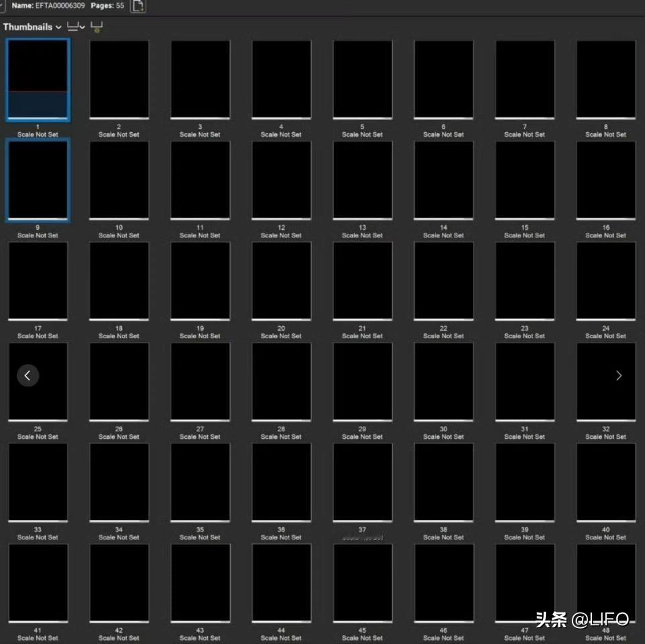This screenshot has height=644, width=645.
Task: Click Scale Not Set under page 1
Action: coord(38,135)
